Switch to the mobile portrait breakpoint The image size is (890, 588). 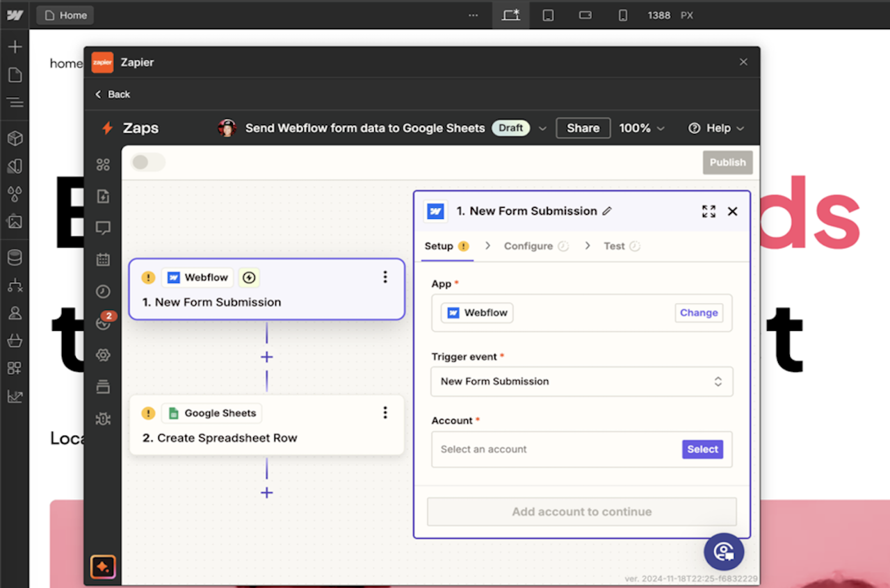[x=622, y=15]
